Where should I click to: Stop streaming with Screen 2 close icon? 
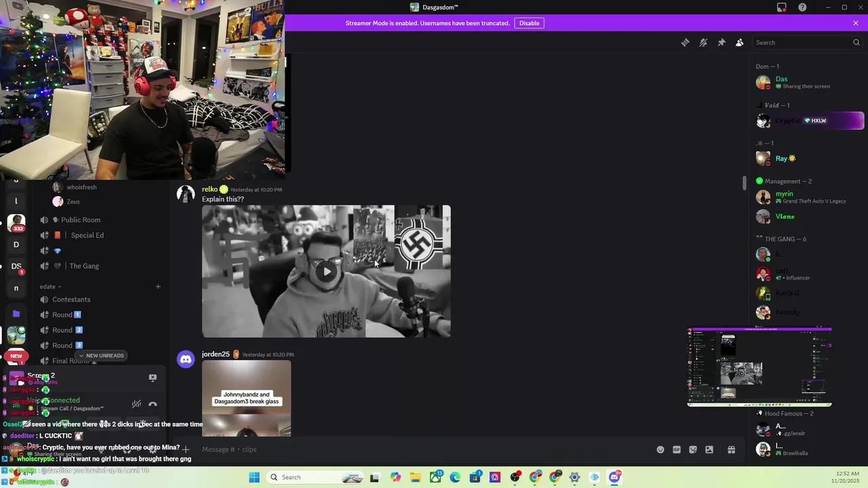click(x=153, y=378)
